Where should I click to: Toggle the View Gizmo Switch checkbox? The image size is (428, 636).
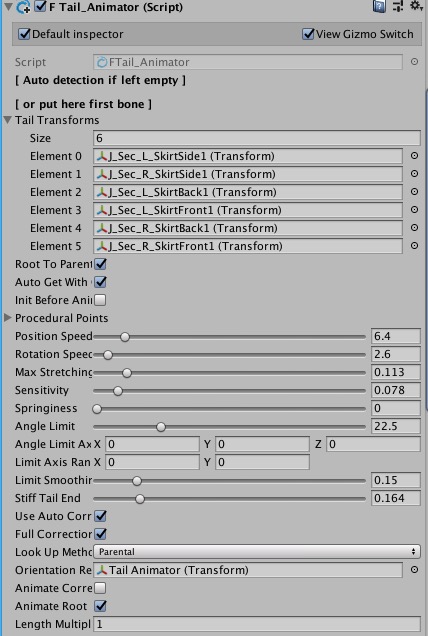tap(308, 34)
